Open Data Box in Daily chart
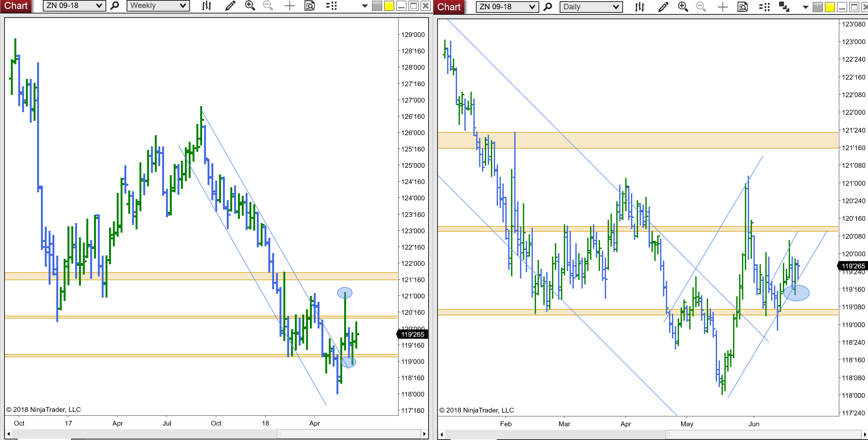 pyautogui.click(x=742, y=7)
